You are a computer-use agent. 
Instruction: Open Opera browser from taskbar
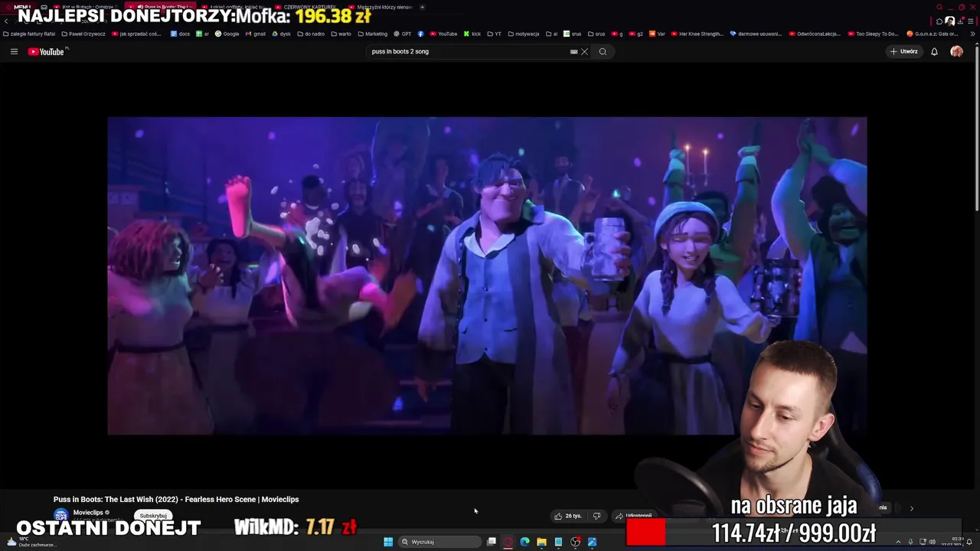tap(508, 542)
